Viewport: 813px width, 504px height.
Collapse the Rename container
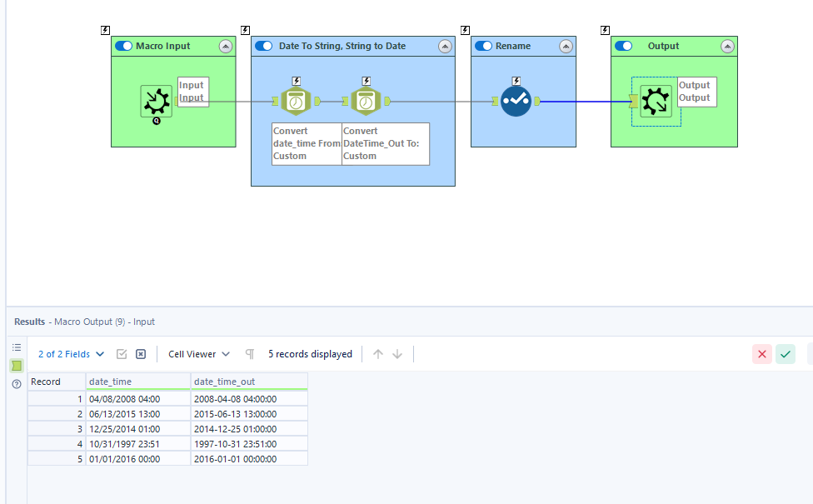click(x=566, y=47)
